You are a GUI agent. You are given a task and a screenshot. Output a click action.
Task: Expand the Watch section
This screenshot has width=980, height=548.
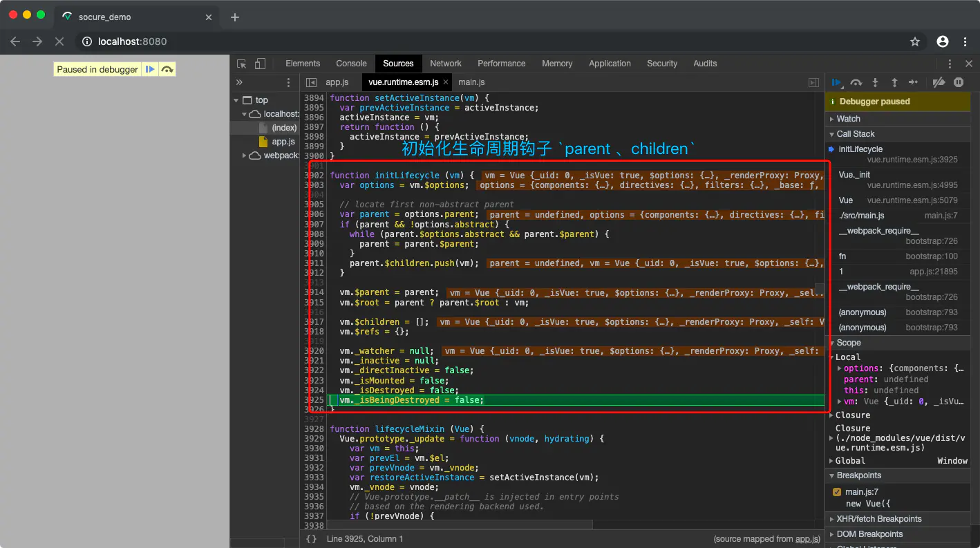pos(848,119)
